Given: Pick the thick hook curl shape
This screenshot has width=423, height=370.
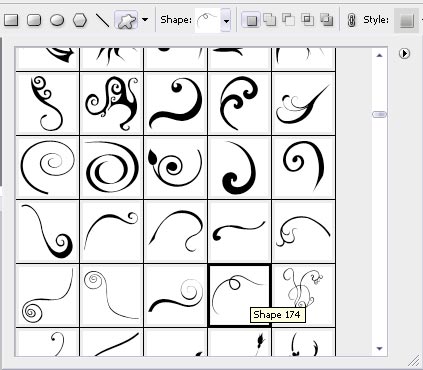Looking at the screenshot, I should (x=239, y=167).
